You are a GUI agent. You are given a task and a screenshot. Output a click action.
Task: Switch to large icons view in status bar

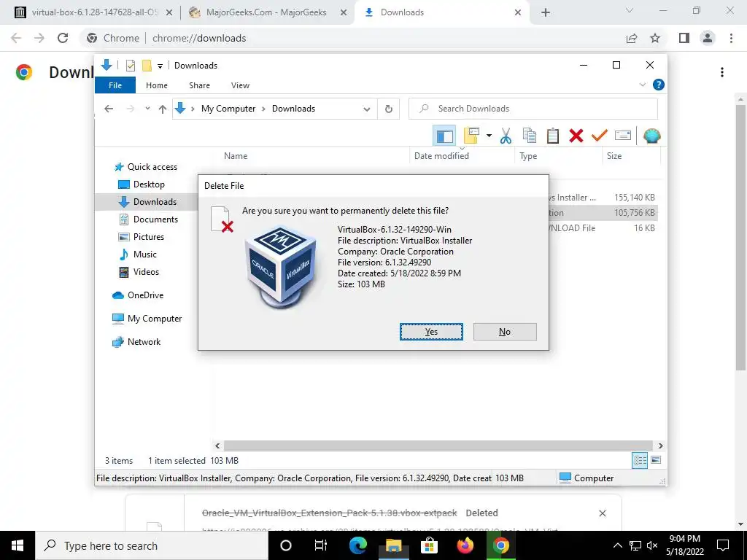tap(656, 460)
